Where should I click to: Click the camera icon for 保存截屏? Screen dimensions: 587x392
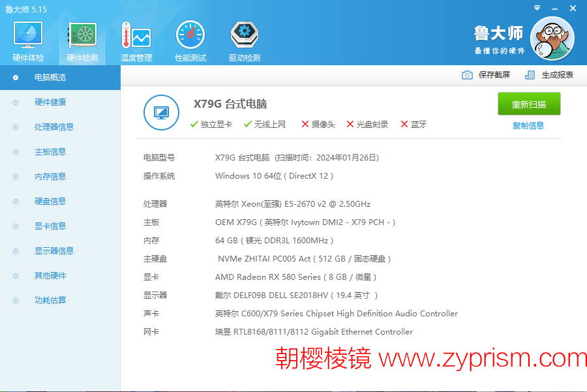tap(467, 75)
